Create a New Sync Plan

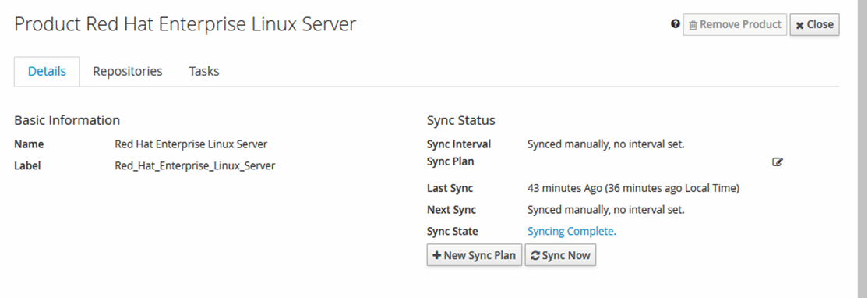point(474,255)
